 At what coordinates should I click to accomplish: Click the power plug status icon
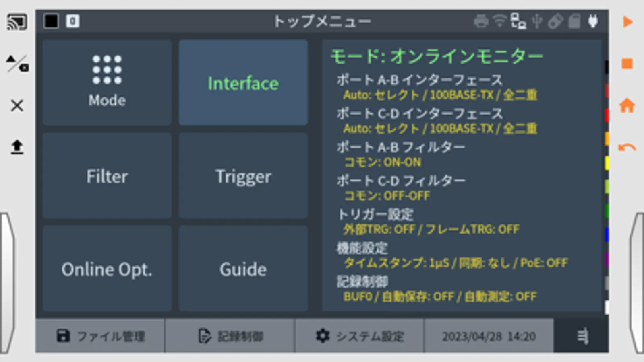[x=593, y=21]
